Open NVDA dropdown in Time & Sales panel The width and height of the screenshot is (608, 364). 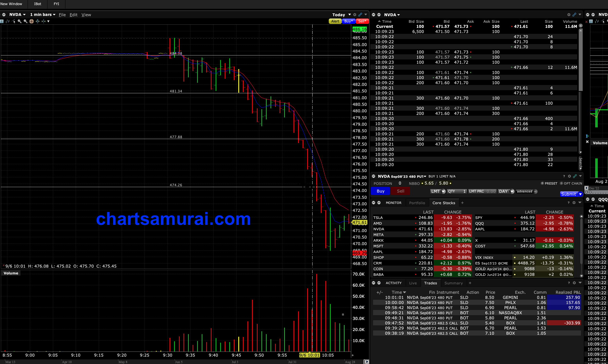click(x=392, y=15)
